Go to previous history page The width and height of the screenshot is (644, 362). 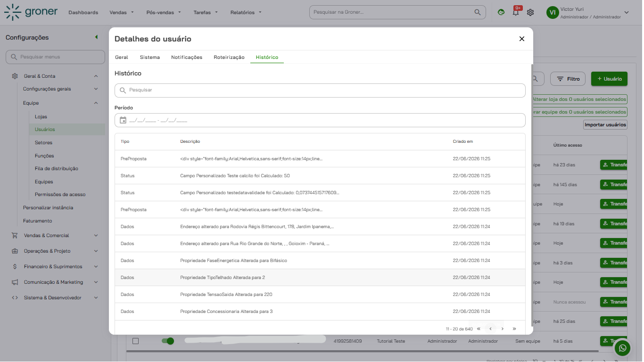click(x=491, y=329)
